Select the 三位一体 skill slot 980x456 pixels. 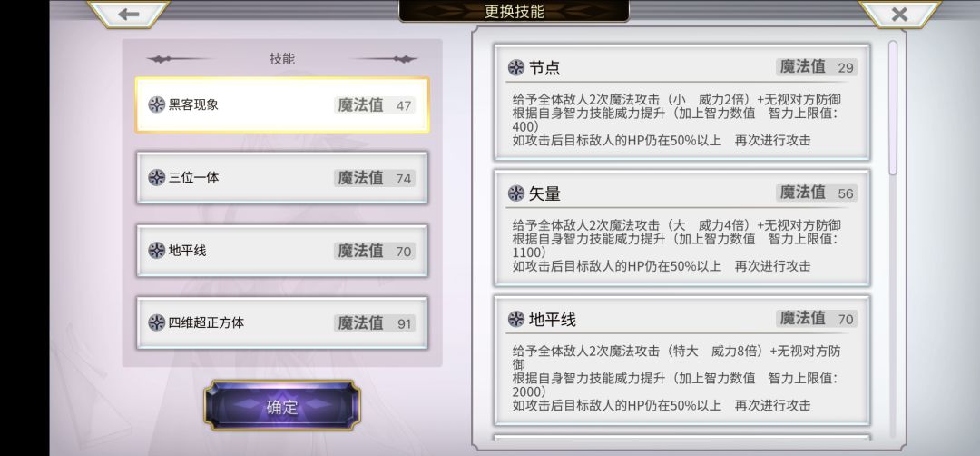coord(282,178)
